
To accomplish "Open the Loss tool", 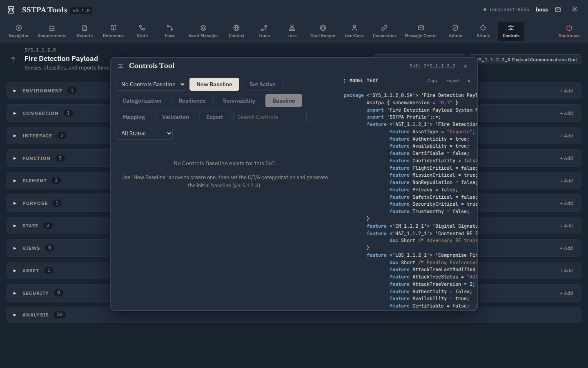I will pyautogui.click(x=292, y=31).
